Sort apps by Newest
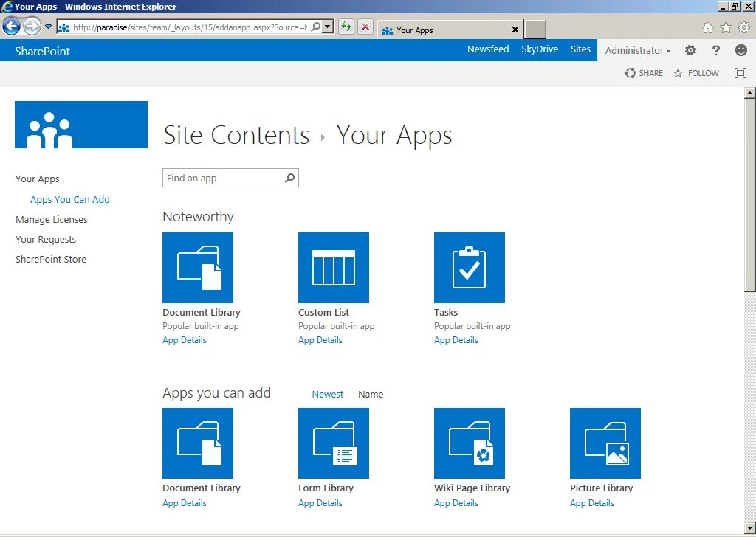 (x=328, y=395)
